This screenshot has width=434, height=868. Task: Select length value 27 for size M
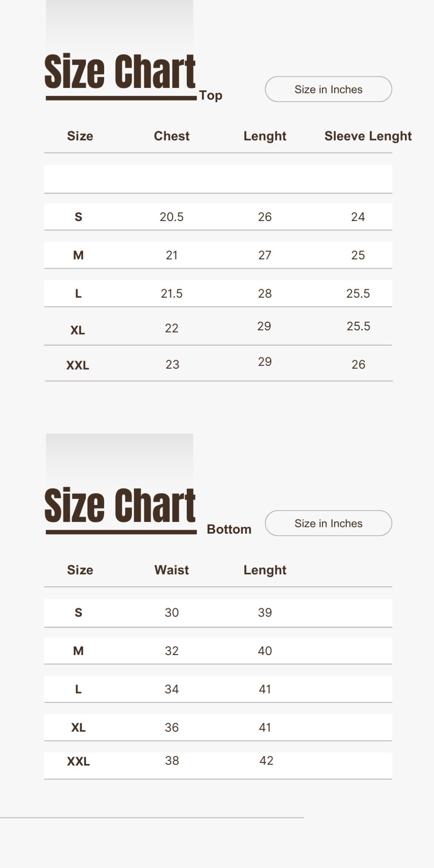pyautogui.click(x=265, y=255)
